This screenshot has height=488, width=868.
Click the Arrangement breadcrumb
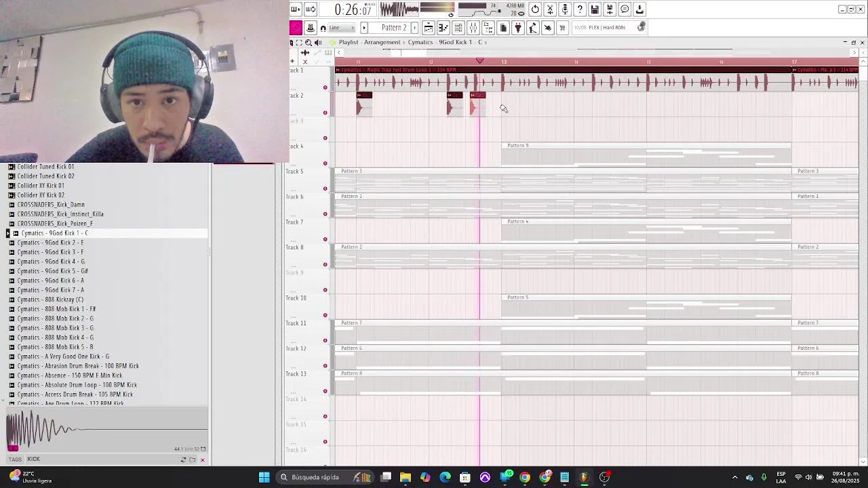tap(382, 42)
